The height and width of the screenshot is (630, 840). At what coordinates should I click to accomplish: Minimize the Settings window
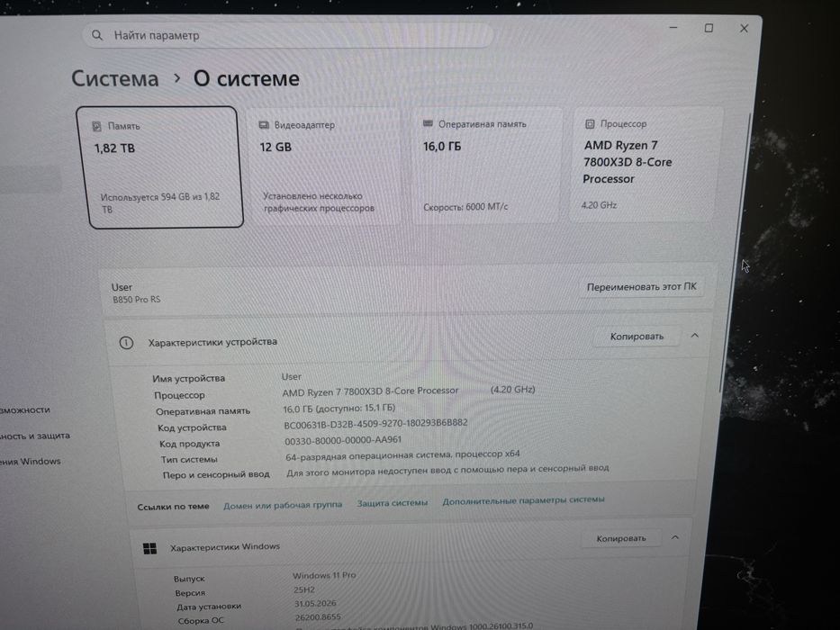673,27
